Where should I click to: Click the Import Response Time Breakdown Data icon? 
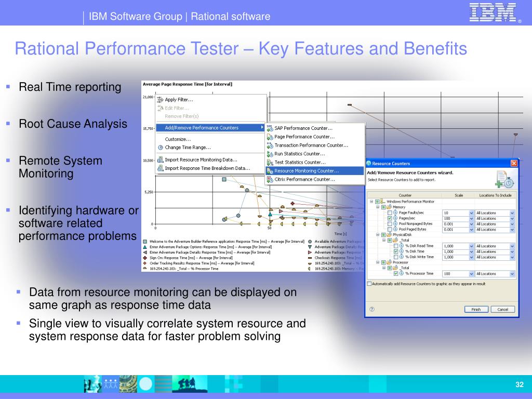tap(160, 168)
